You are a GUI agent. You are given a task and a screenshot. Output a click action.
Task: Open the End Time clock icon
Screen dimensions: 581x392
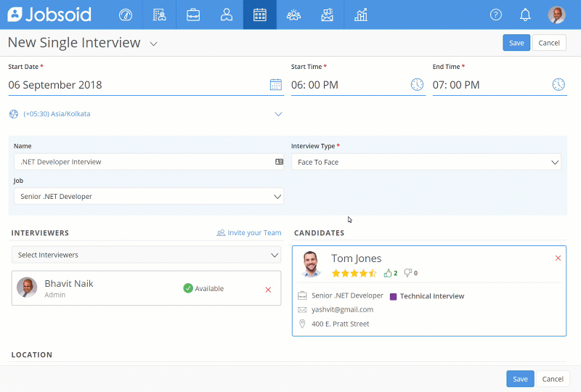point(558,84)
